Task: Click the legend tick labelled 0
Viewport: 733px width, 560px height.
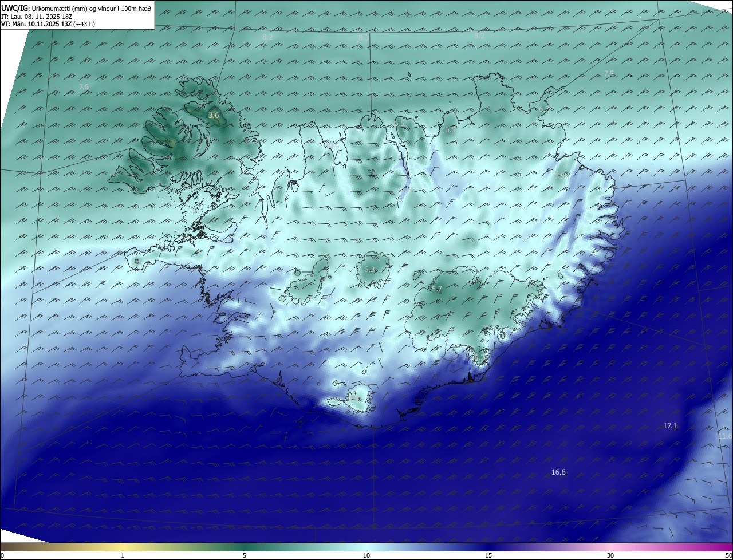Action: (x=2, y=555)
